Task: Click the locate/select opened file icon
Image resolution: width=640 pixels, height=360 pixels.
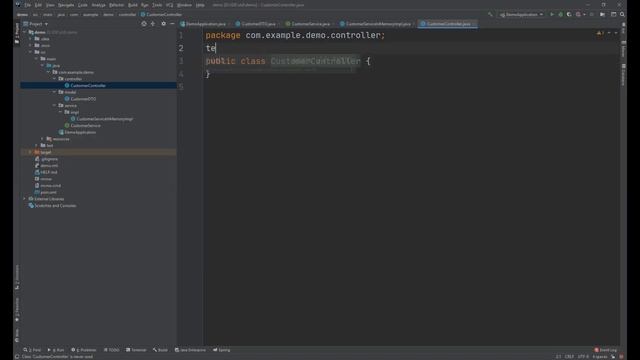Action: pos(144,24)
